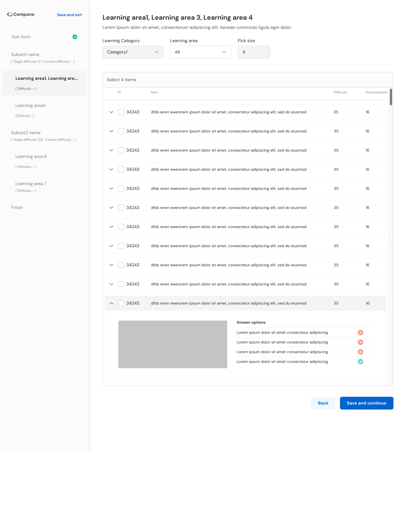
Task: Click the Back button
Action: 323,403
